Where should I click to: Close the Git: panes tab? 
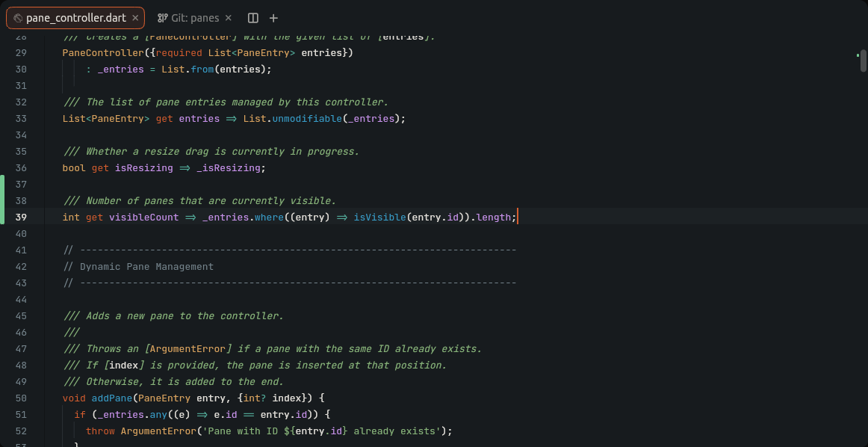[x=229, y=18]
